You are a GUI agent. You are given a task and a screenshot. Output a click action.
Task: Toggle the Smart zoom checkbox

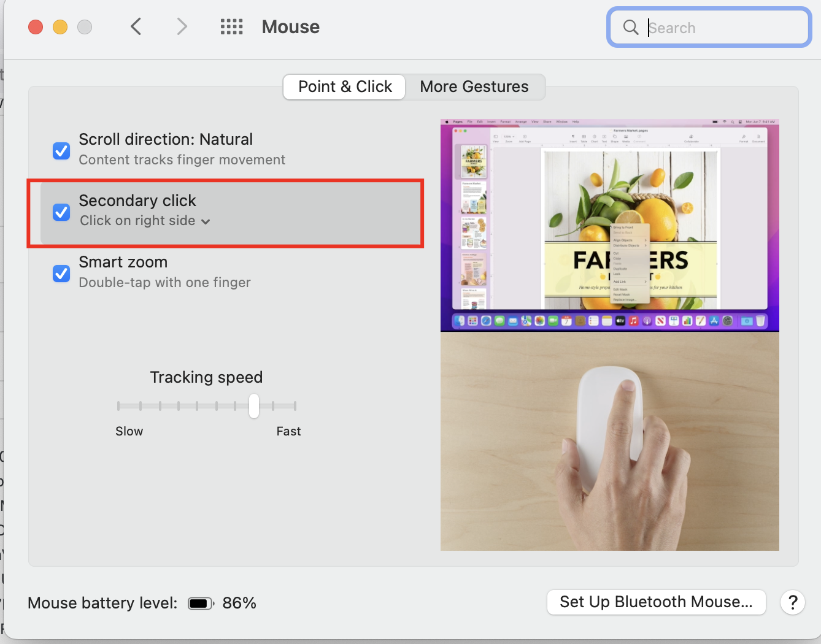[61, 273]
